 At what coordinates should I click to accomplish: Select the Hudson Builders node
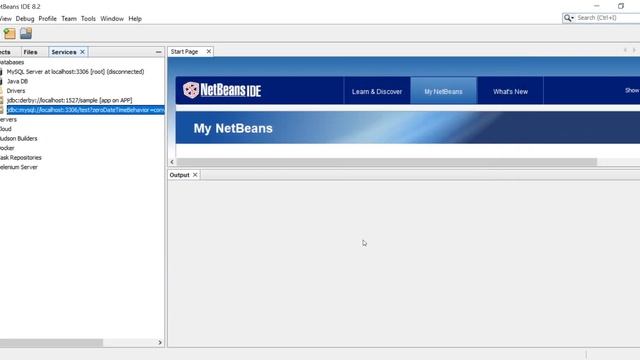click(x=18, y=139)
